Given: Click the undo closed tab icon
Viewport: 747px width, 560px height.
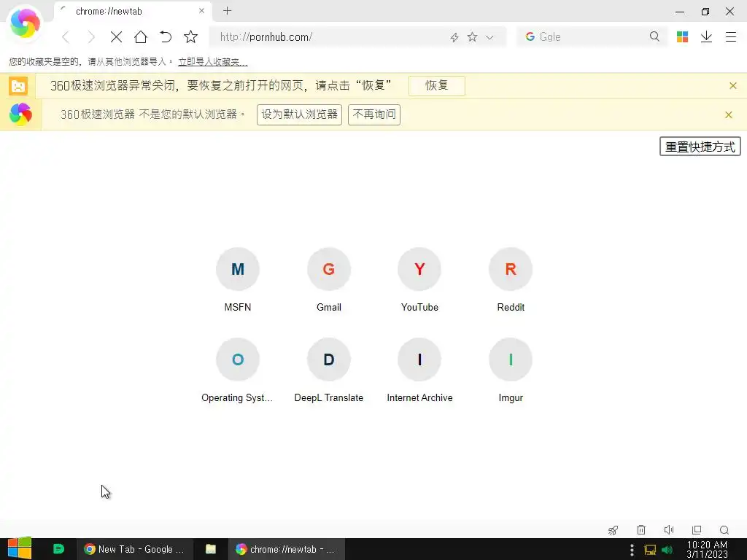Looking at the screenshot, I should click(x=166, y=37).
